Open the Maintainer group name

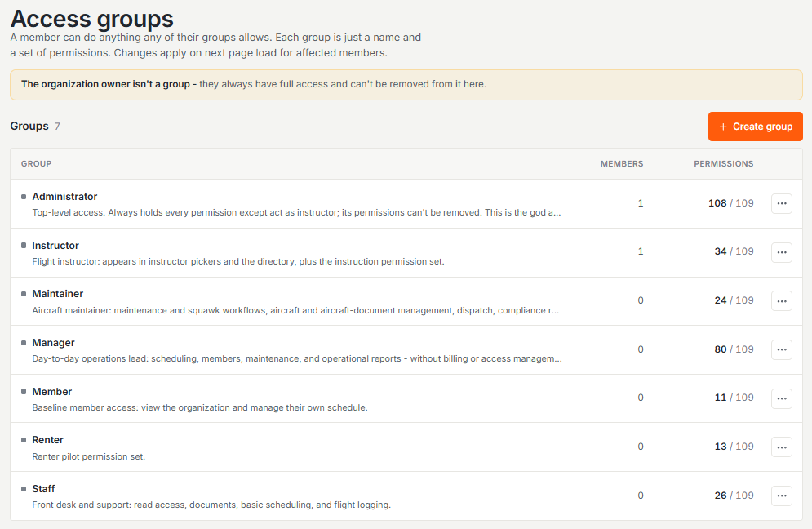tap(57, 293)
